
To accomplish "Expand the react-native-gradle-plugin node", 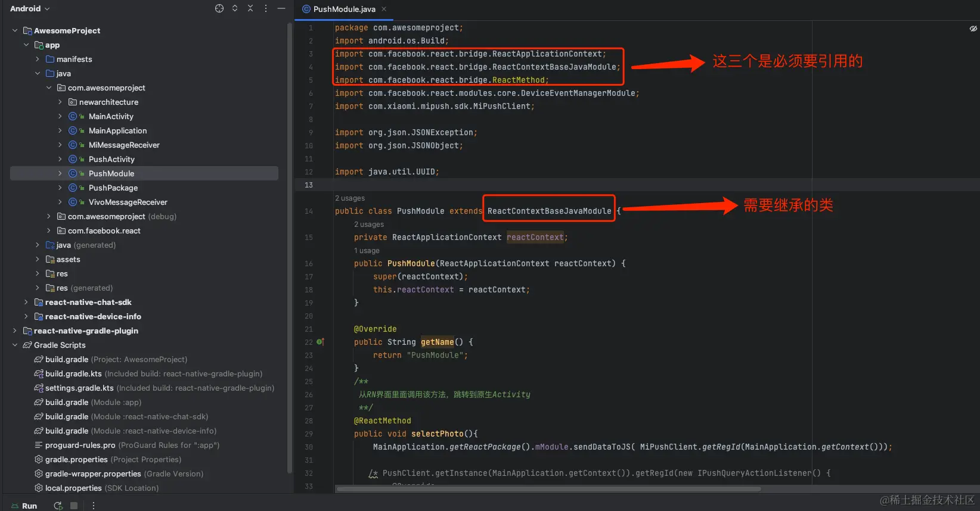I will tap(15, 331).
